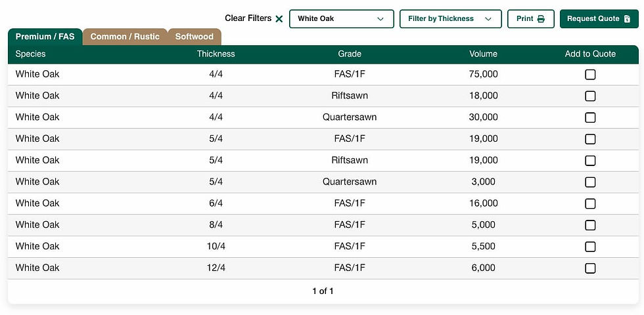Click the 6,000 volume value
Viewport: 644px width, 315px height.
[x=484, y=268]
